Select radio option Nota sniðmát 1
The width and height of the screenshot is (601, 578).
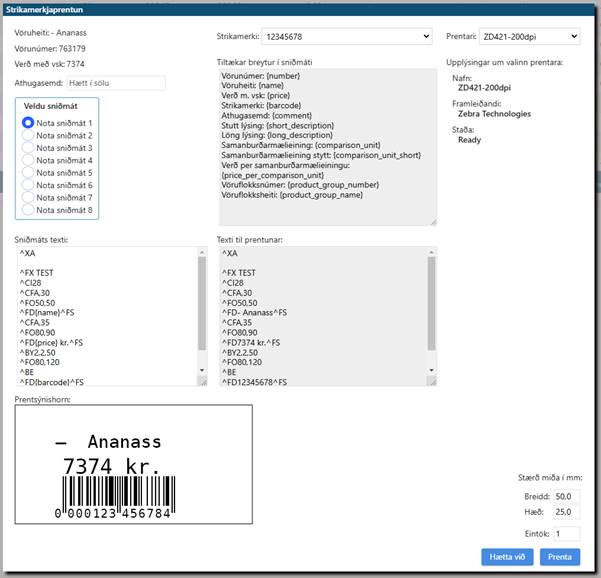[28, 123]
